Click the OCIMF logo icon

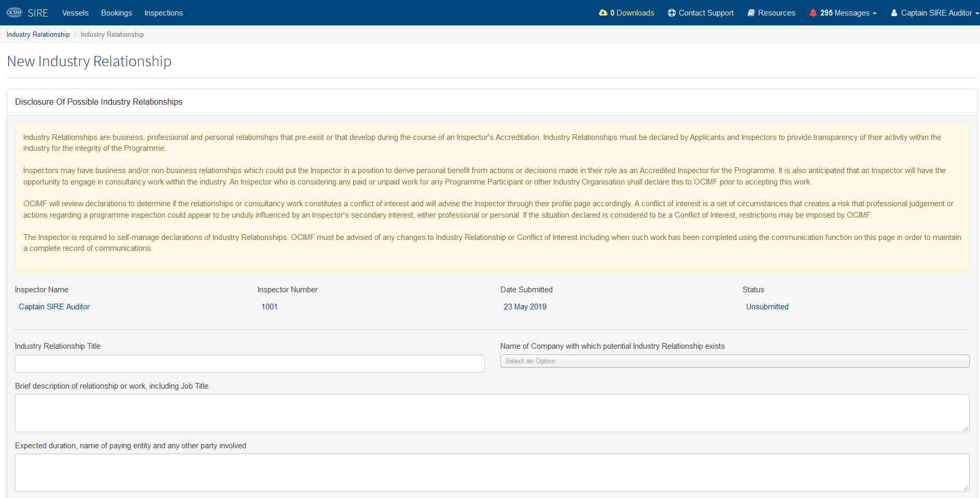(x=15, y=12)
